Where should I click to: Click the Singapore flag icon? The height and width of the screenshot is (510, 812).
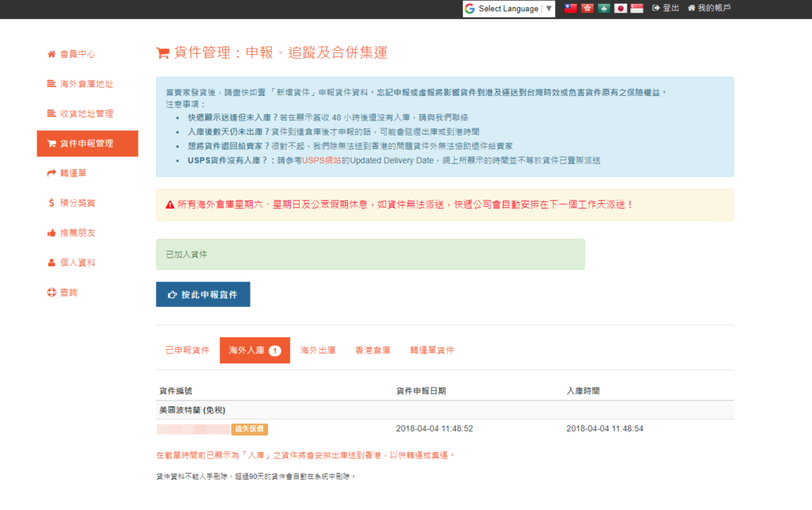point(636,9)
